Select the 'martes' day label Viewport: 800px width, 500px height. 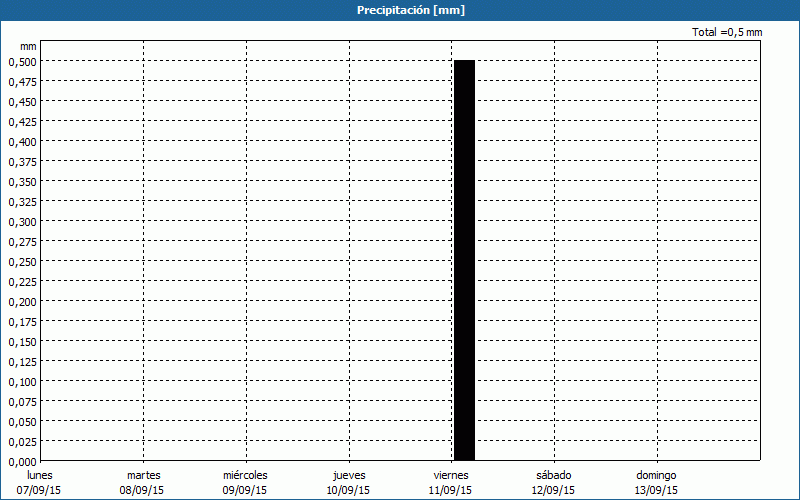coord(143,475)
